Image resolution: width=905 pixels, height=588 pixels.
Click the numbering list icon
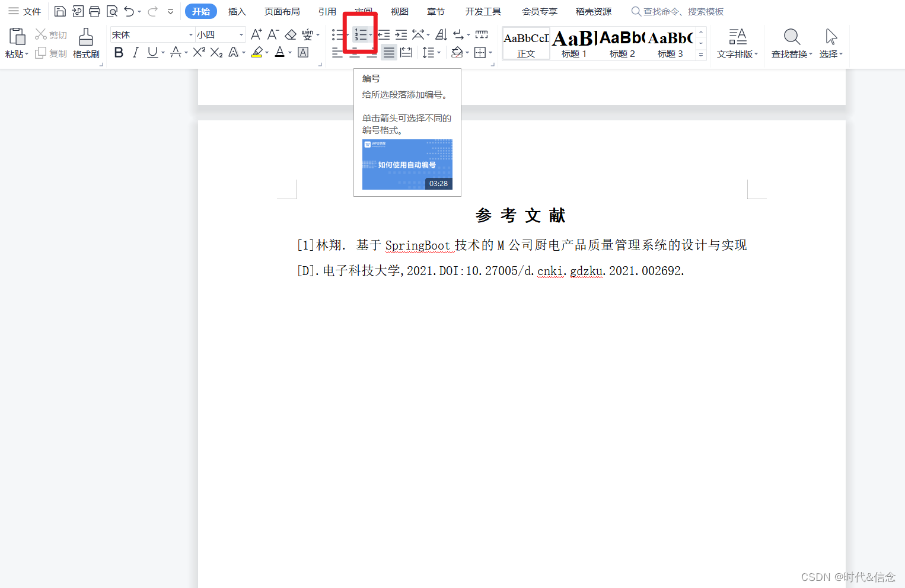(360, 35)
